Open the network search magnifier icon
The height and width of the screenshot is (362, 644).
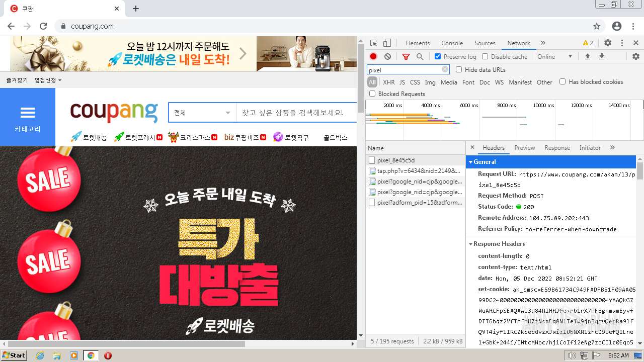[x=420, y=57]
